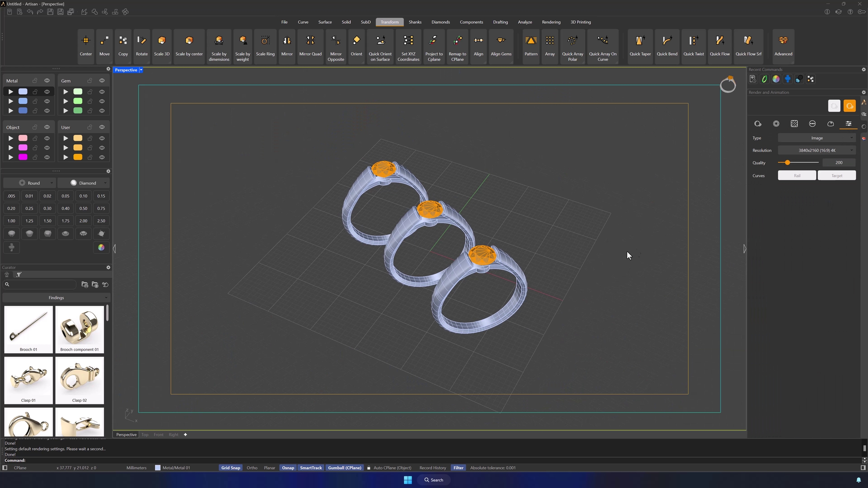Toggle visibility of the Gem layer group
The image size is (868, 488).
point(102,81)
